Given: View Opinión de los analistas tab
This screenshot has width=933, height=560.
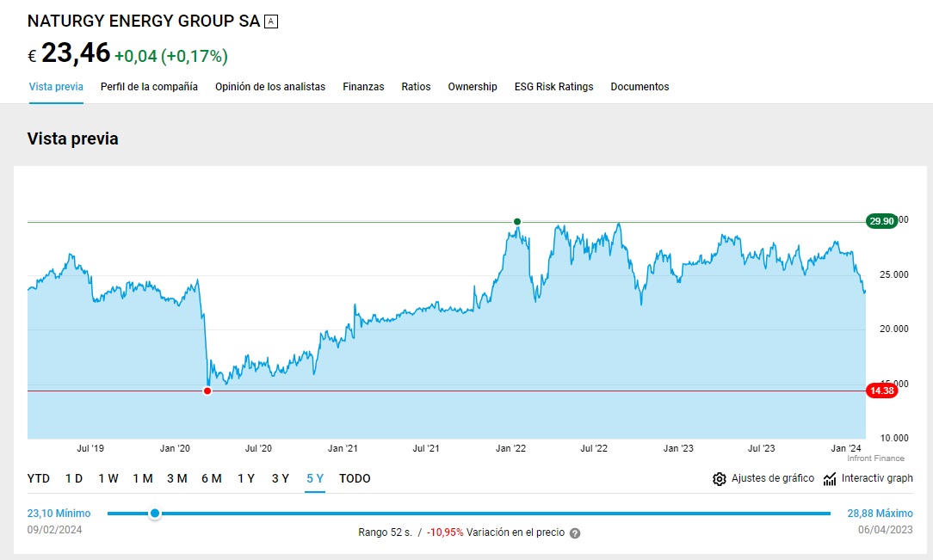Looking at the screenshot, I should [270, 87].
